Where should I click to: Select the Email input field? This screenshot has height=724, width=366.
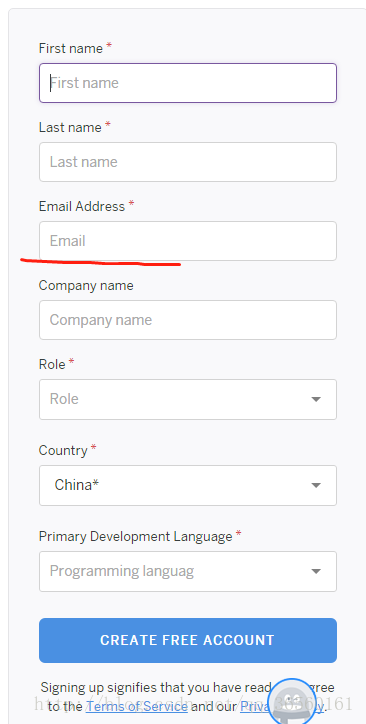pyautogui.click(x=188, y=241)
